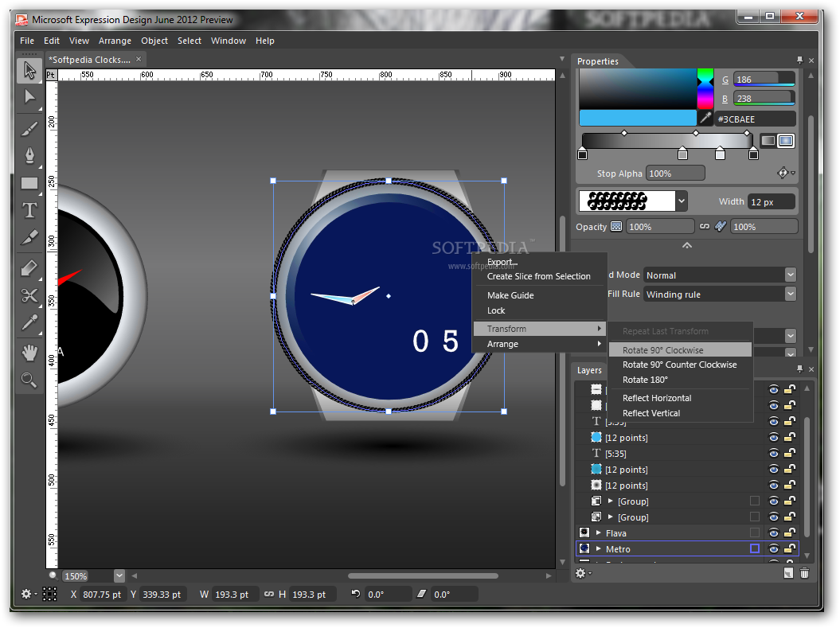Click the gradient transform options icon
This screenshot has height=628, width=840.
click(786, 173)
